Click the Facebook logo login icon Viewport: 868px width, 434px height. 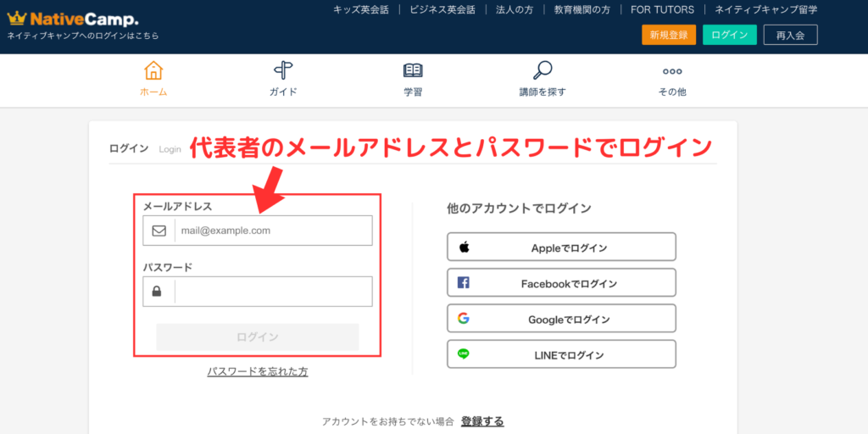[464, 283]
